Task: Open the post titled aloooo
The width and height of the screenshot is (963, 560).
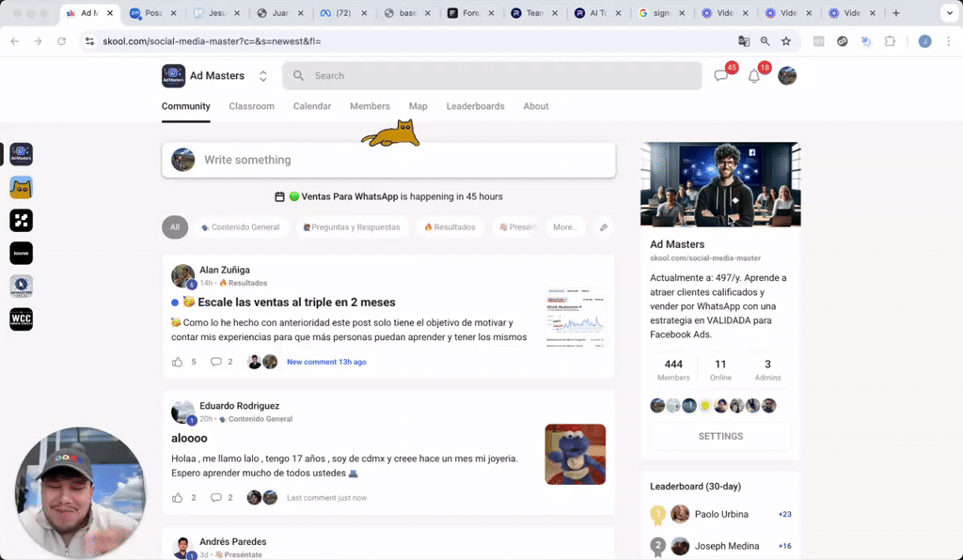Action: click(x=189, y=438)
